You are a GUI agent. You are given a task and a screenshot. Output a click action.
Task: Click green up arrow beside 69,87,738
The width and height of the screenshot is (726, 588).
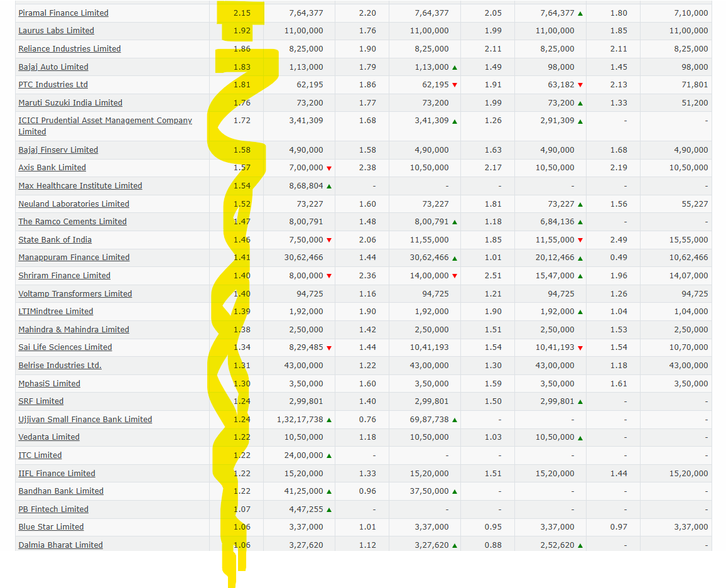click(x=455, y=420)
